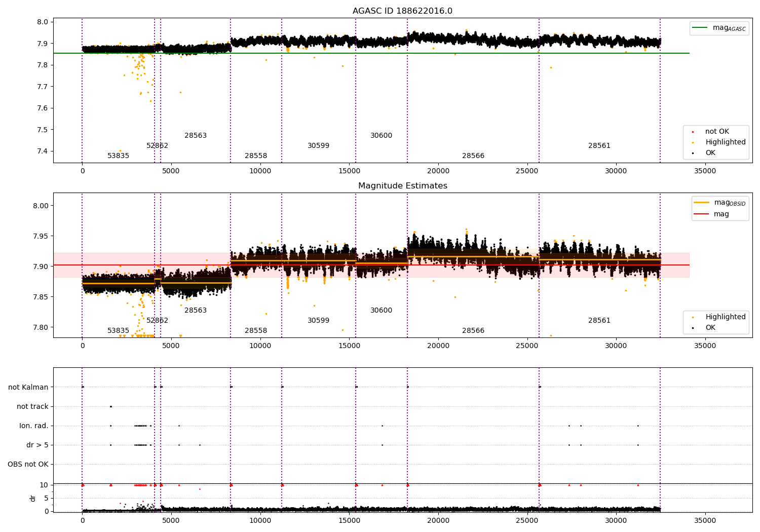Click obsid label 52862 in the top plot
This screenshot has width=760, height=532.
pyautogui.click(x=157, y=146)
